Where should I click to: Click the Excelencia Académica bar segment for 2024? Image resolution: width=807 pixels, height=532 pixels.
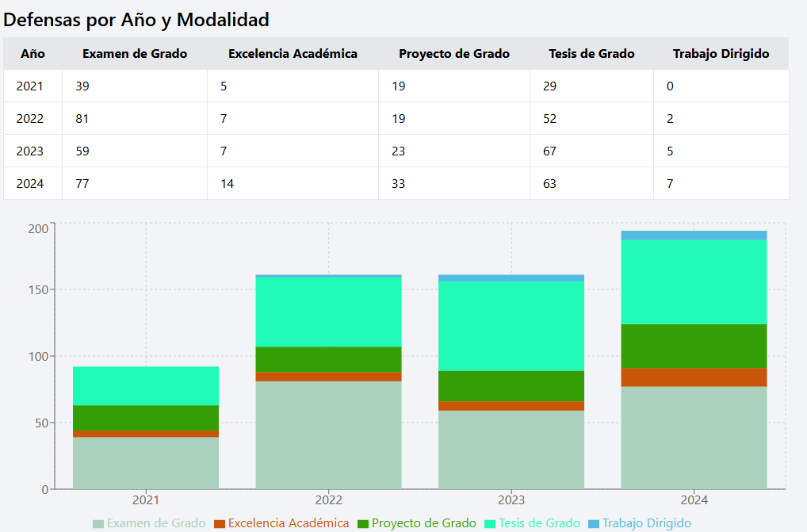pyautogui.click(x=694, y=377)
